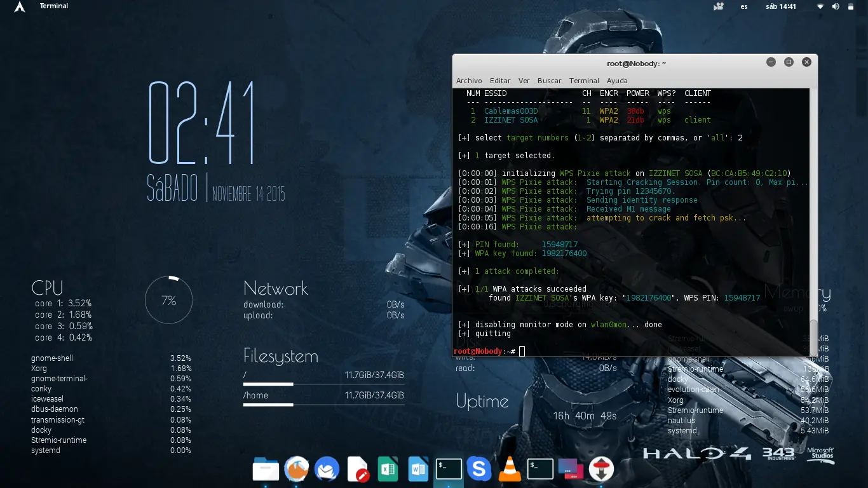868x488 pixels.
Task: Close the root@Nobody terminal window
Action: (806, 62)
